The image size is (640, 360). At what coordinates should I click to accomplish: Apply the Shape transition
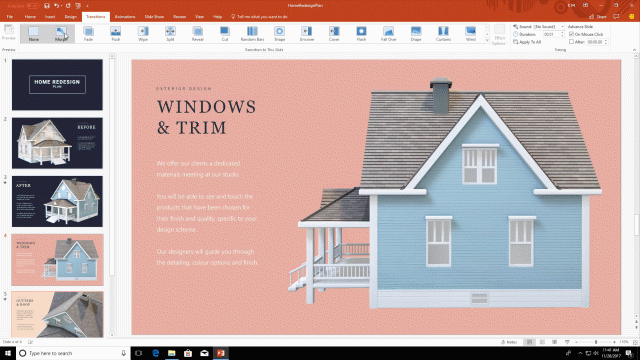(280, 33)
